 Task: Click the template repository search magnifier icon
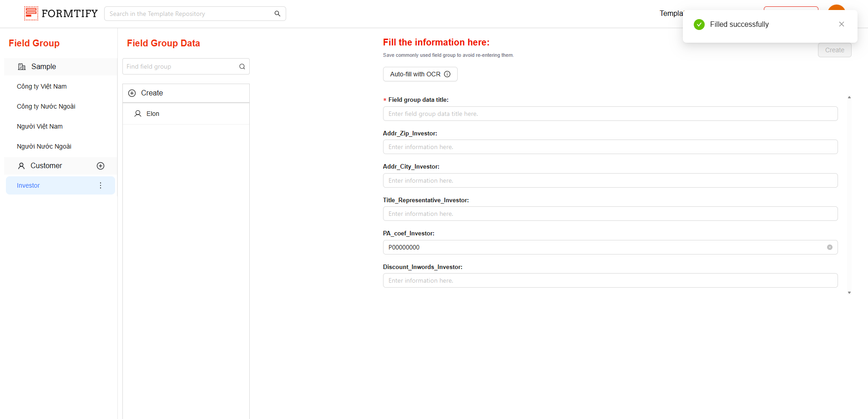pyautogui.click(x=277, y=14)
